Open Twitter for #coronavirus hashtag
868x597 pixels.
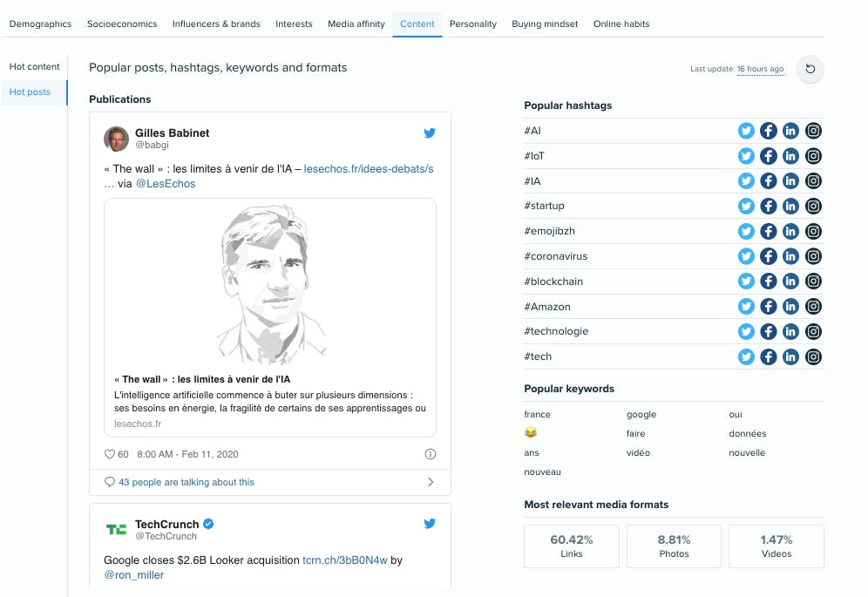tap(746, 256)
